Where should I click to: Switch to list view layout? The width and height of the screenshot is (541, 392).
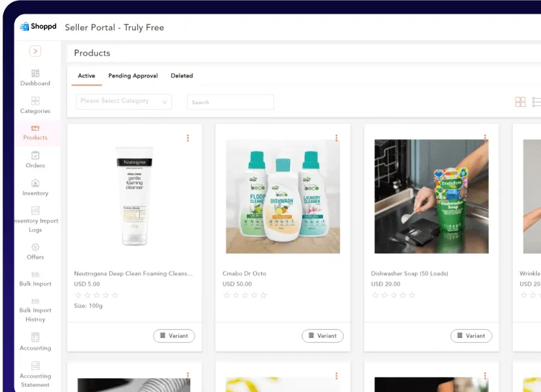[x=536, y=101]
